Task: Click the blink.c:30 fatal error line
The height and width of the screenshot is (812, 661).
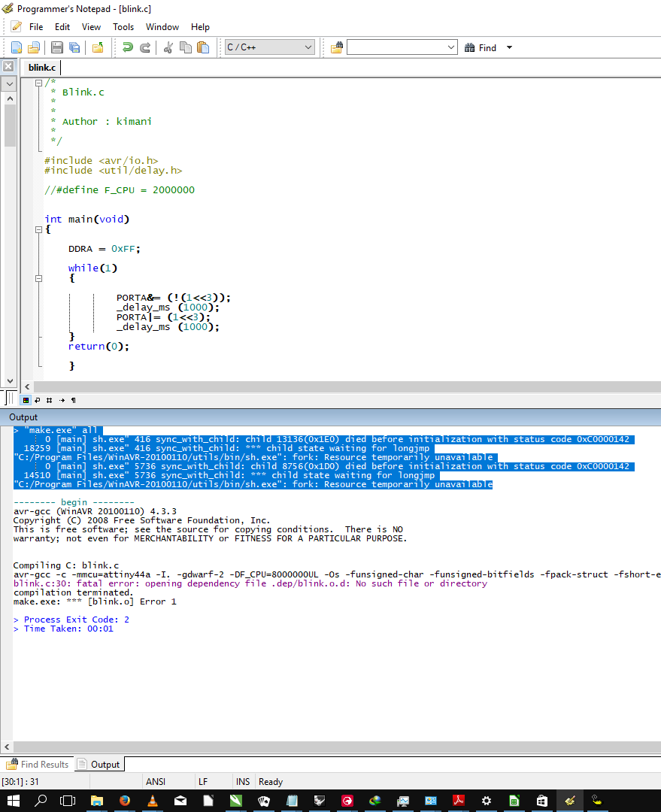Action: tap(250, 583)
